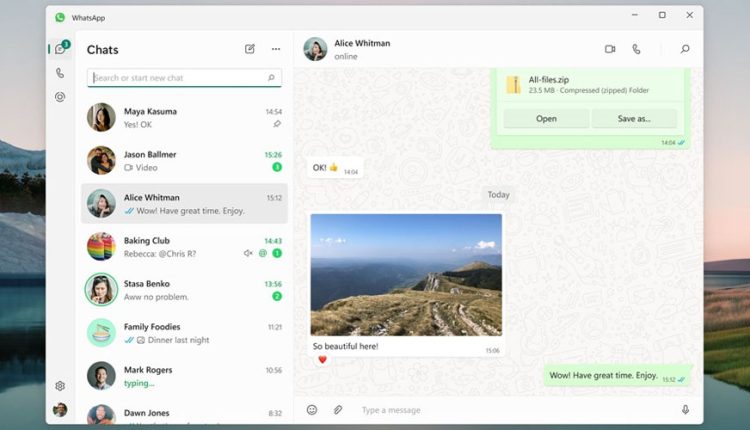750x430 pixels.
Task: Open the Chats more options menu
Action: [x=276, y=49]
